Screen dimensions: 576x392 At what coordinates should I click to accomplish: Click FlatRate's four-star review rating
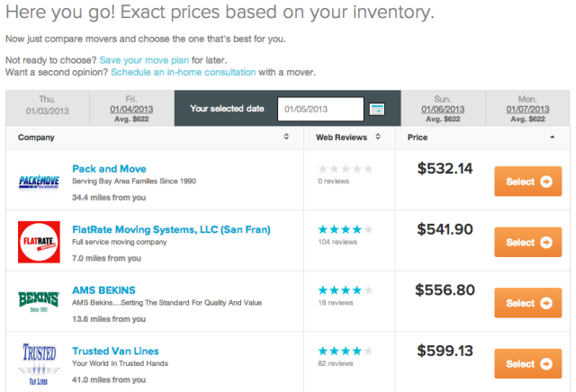pyautogui.click(x=345, y=229)
